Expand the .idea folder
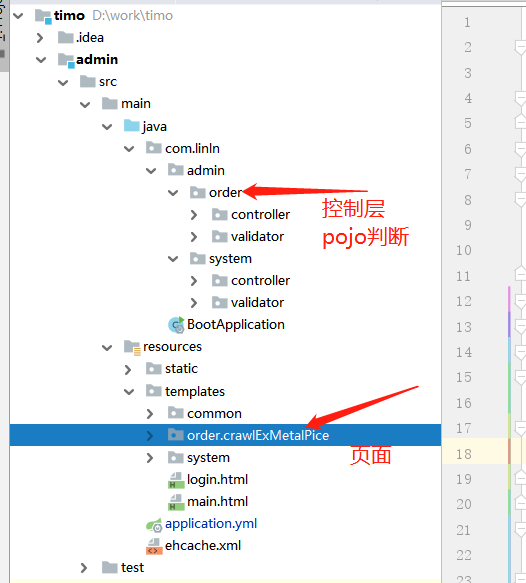This screenshot has width=526, height=583. tap(40, 38)
